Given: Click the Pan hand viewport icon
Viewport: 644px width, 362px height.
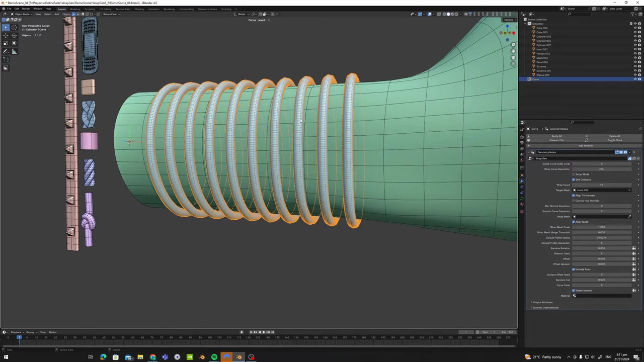Looking at the screenshot, I should point(513,51).
